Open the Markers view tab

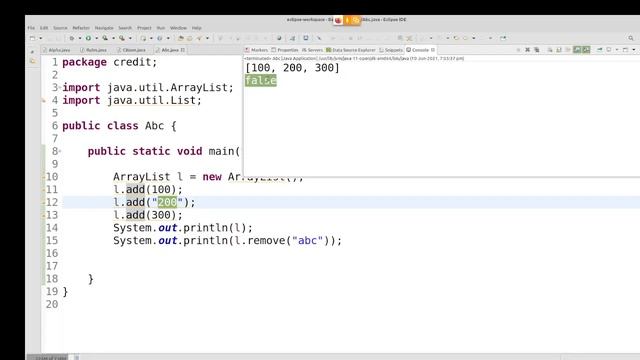click(x=256, y=50)
